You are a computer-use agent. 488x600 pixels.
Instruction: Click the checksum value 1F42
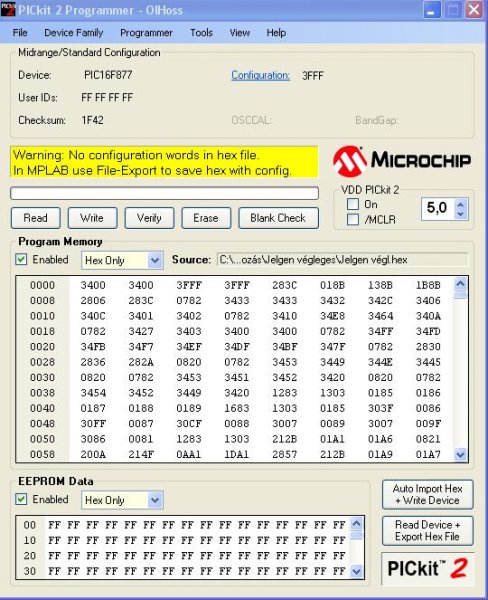click(x=92, y=120)
